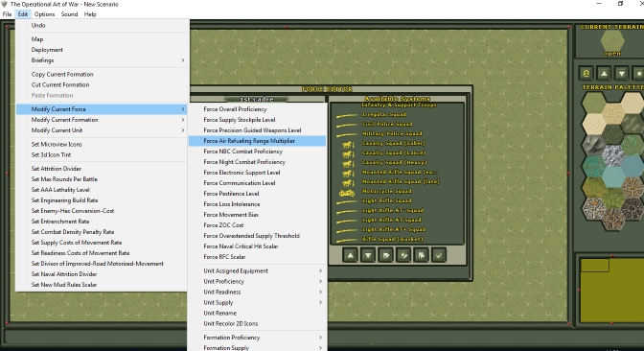Choose Set 3d Icon Tint
Image resolution: width=644 pixels, height=351 pixels.
pos(102,155)
